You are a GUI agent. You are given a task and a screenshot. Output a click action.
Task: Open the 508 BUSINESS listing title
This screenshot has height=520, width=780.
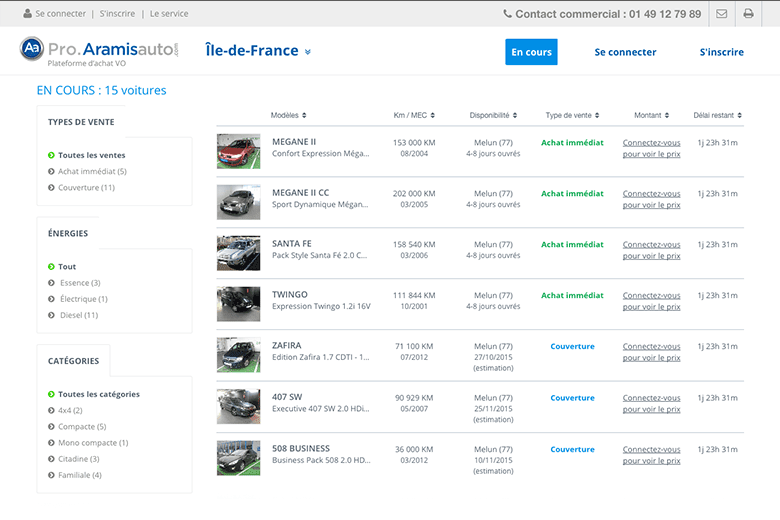point(300,448)
